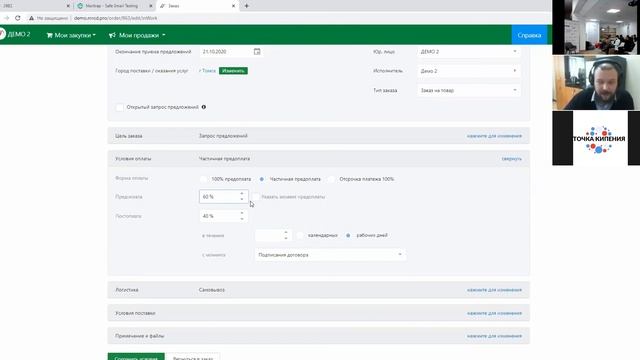The width and height of the screenshot is (640, 360).
Task: Click the megaphone icon in 'Мои продажи'
Action: [x=112, y=35]
